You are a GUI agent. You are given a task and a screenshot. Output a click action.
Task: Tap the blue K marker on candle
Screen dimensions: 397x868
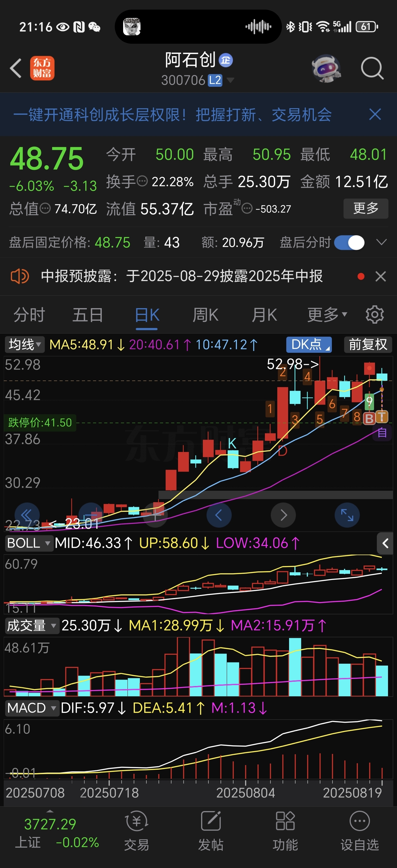(232, 444)
